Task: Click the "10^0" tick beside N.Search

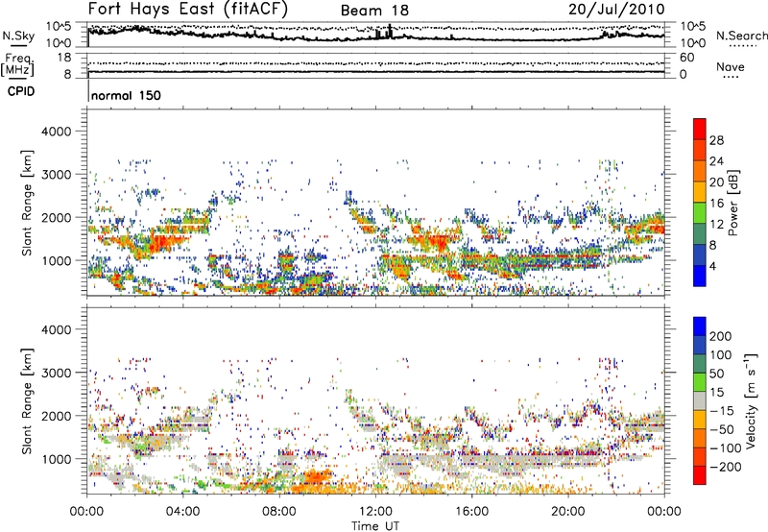Action: (x=693, y=43)
